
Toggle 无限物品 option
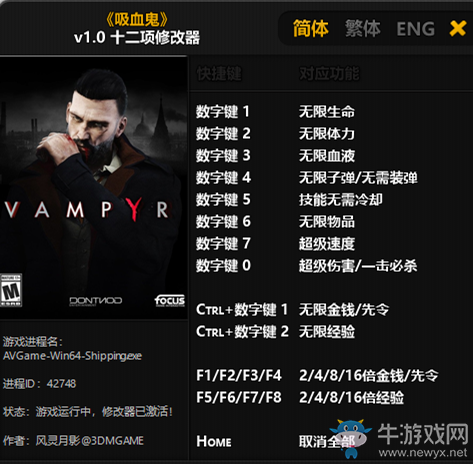pyautogui.click(x=327, y=222)
